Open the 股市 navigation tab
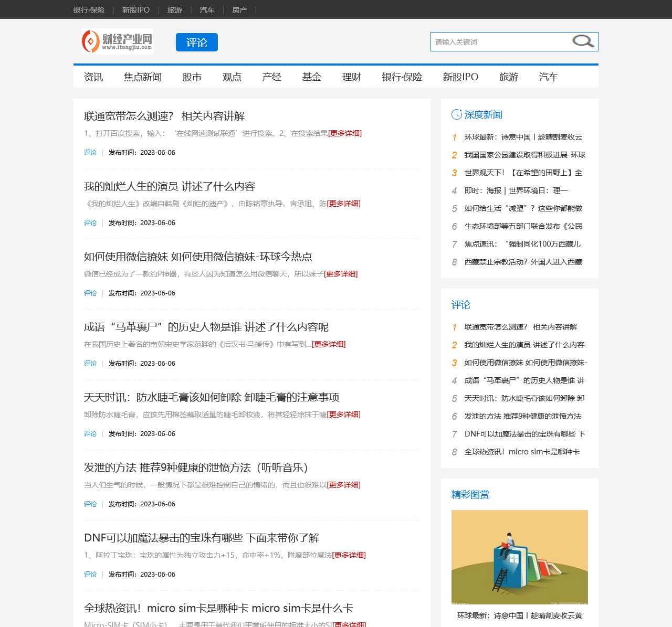Image resolution: width=672 pixels, height=627 pixels. 192,77
